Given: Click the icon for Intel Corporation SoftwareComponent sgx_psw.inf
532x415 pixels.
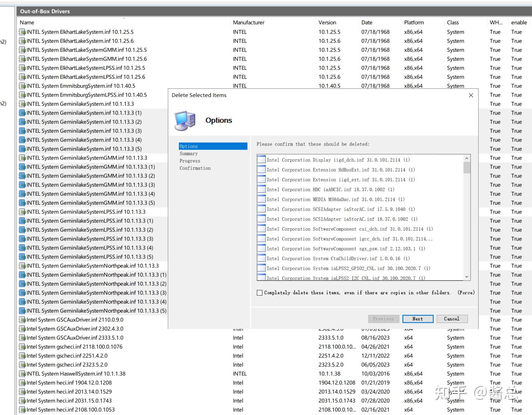Looking at the screenshot, I should [x=261, y=248].
